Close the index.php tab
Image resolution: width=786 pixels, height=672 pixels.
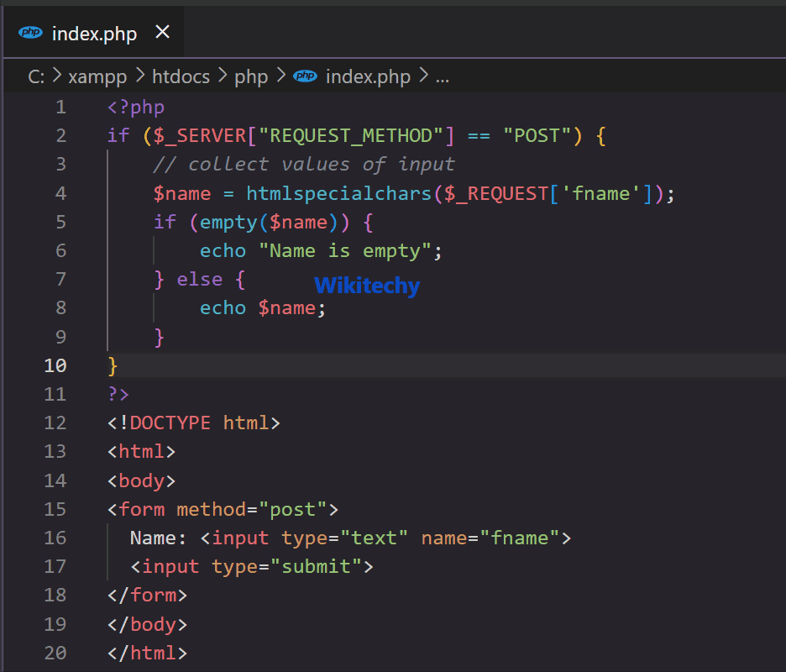[162, 32]
